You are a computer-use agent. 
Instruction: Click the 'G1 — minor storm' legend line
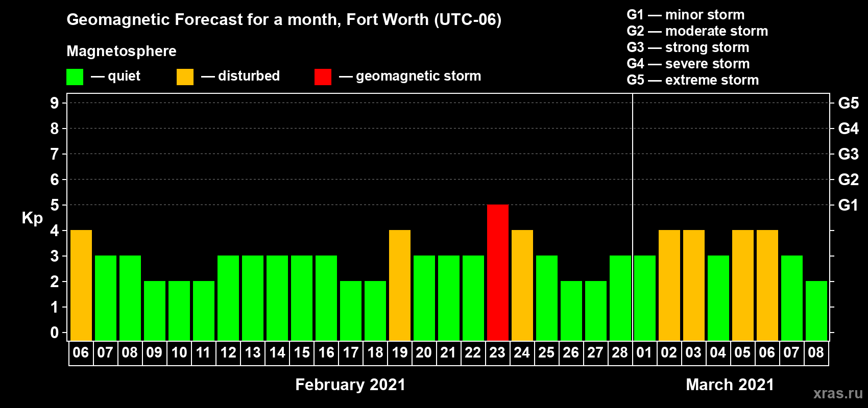pos(686,15)
